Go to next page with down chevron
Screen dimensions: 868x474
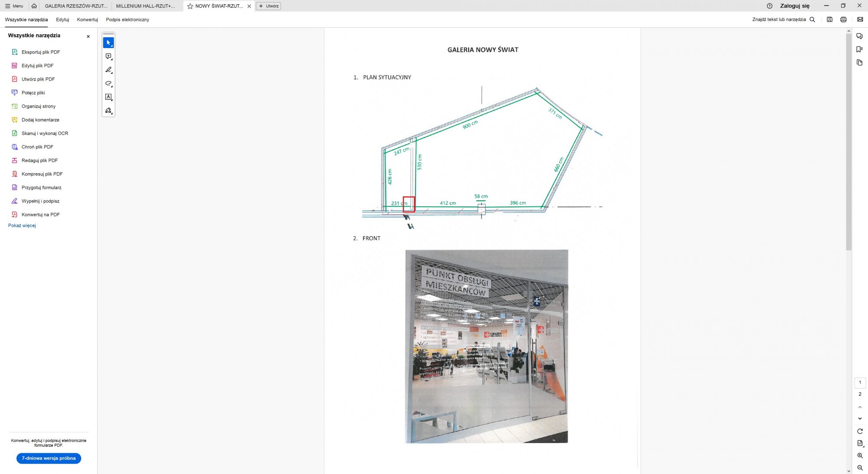860,418
